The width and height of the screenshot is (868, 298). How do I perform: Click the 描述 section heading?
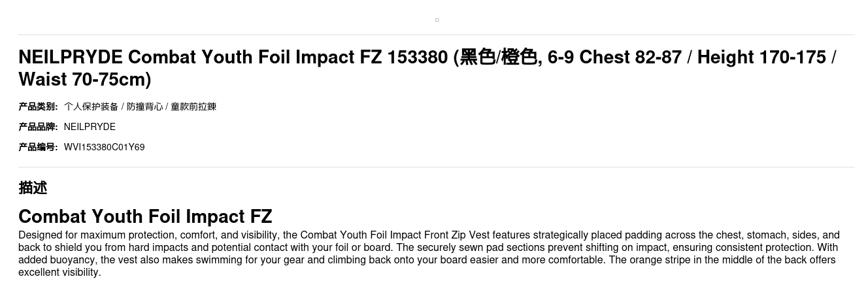(x=33, y=188)
